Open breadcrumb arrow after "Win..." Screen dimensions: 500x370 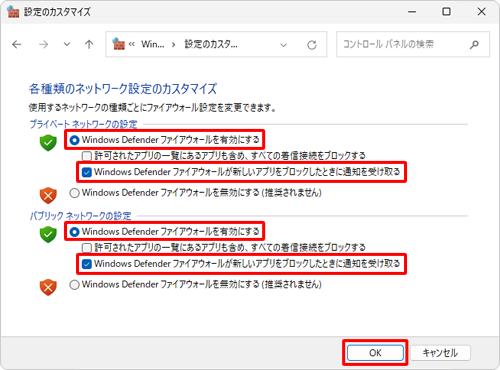(173, 44)
